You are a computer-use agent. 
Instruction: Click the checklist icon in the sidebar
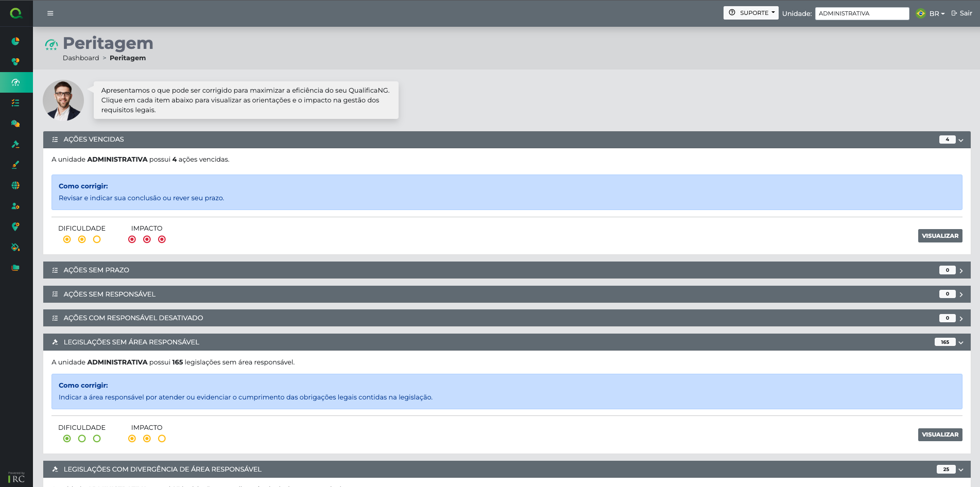tap(15, 103)
